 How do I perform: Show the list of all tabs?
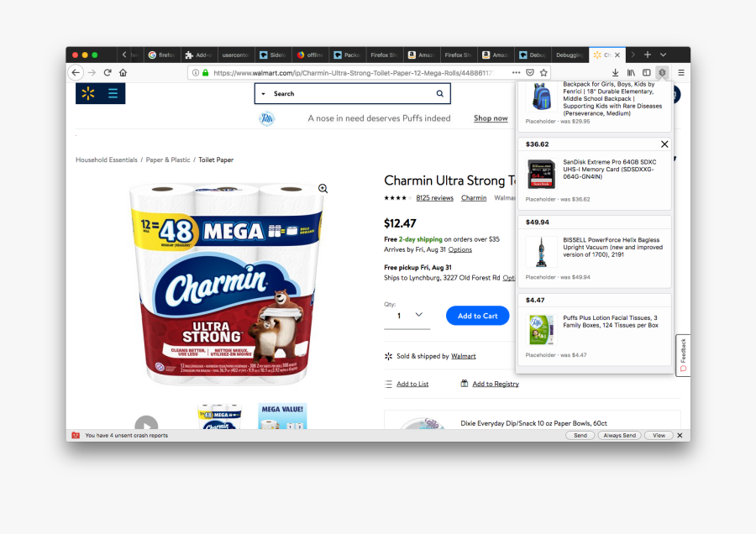tap(663, 55)
